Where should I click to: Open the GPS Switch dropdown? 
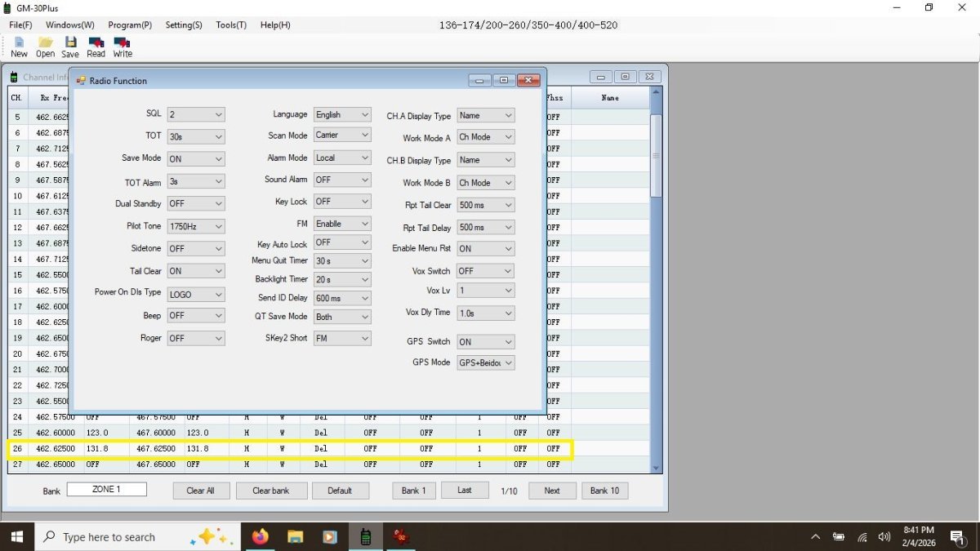[486, 342]
